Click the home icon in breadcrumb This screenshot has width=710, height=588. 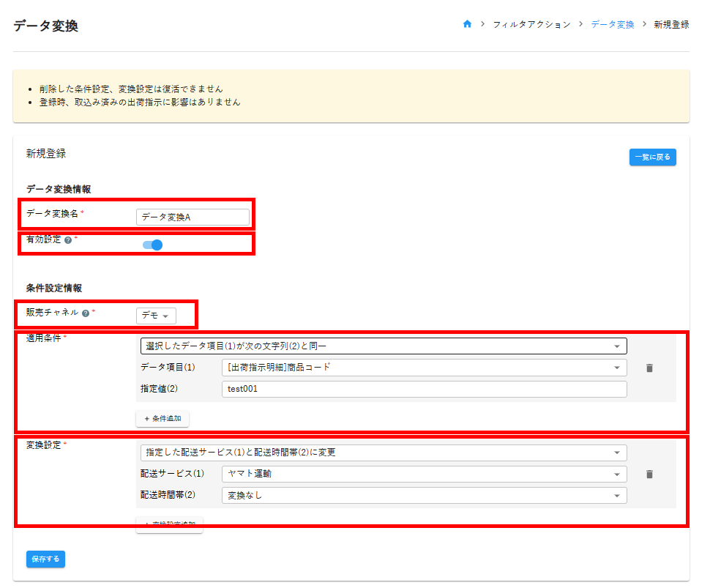[467, 24]
